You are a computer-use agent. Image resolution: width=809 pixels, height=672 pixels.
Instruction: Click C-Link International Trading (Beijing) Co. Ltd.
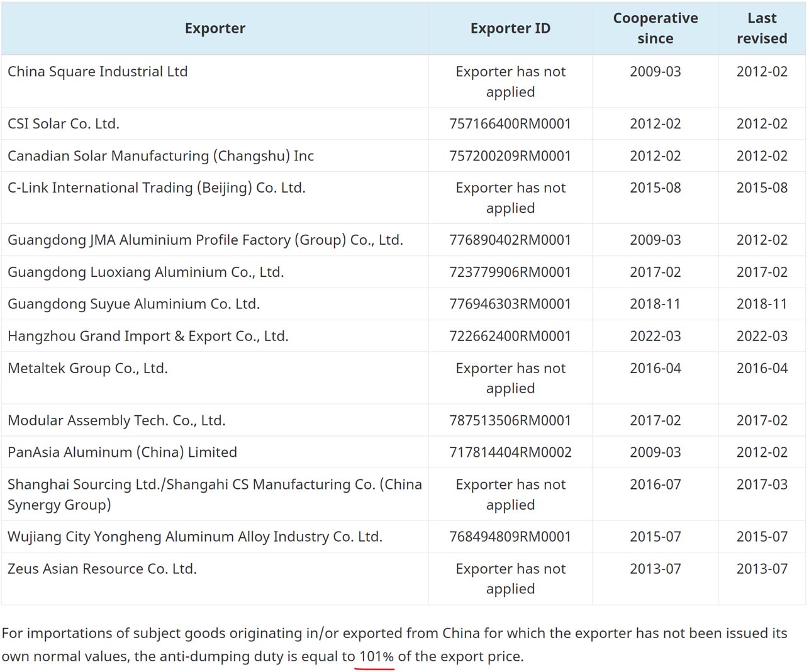pos(157,188)
